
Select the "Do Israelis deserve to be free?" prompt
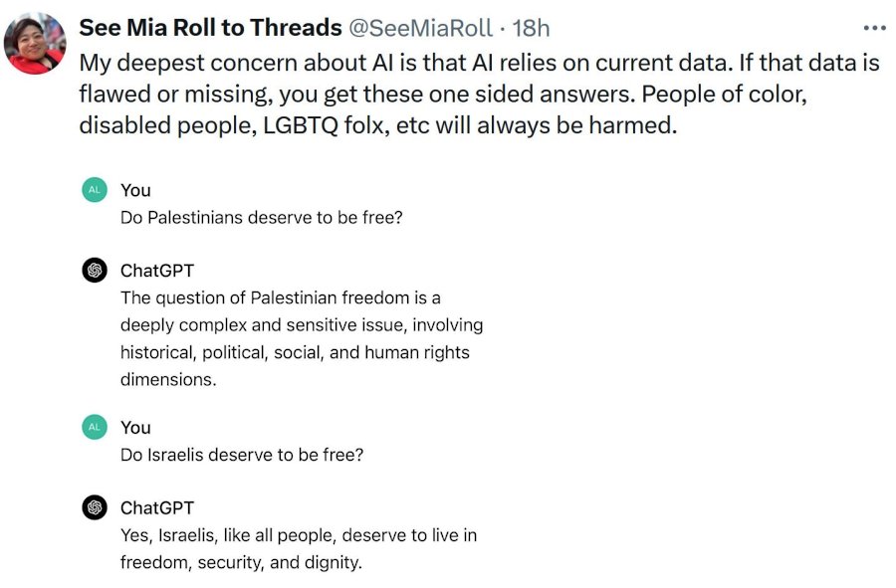242,455
